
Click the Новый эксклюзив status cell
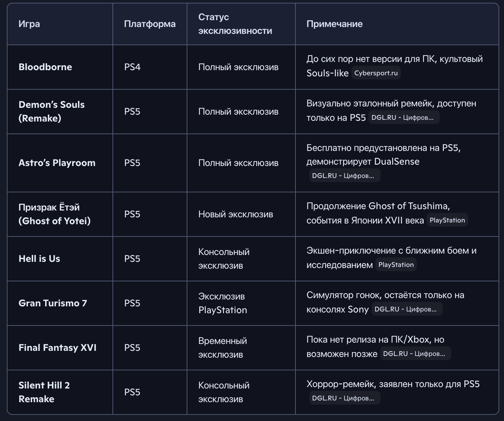tap(236, 214)
